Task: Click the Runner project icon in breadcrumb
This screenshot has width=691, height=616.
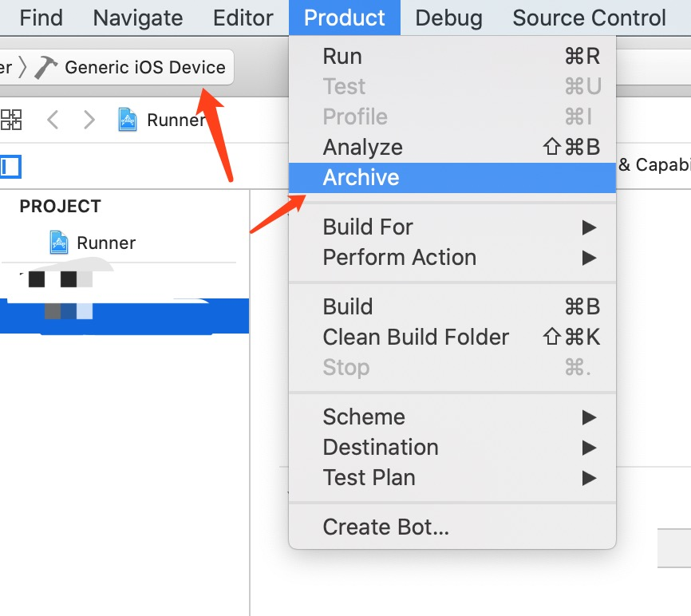Action: click(x=127, y=120)
